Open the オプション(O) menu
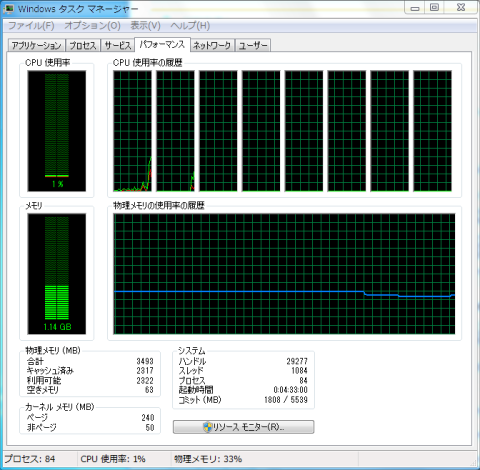 [92, 26]
